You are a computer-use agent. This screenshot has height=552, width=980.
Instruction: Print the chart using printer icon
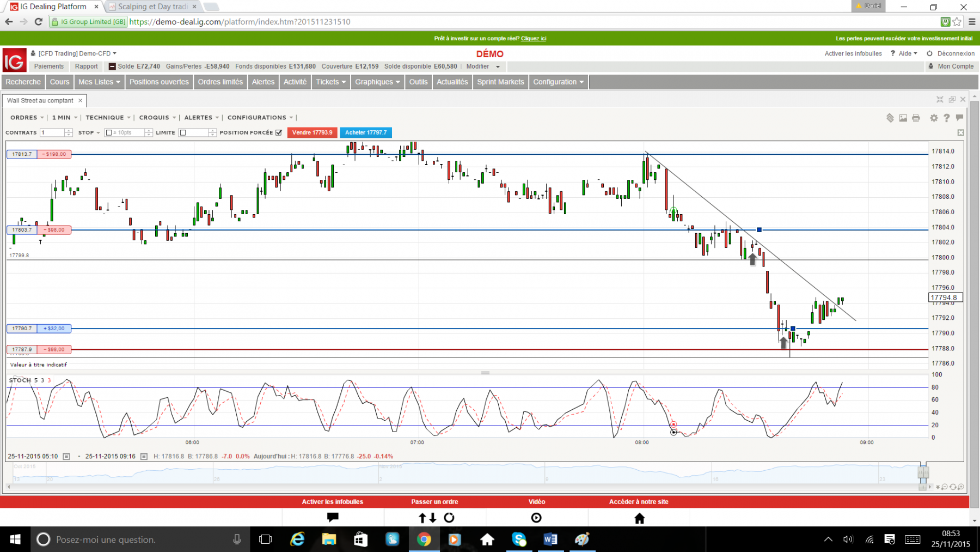(916, 118)
